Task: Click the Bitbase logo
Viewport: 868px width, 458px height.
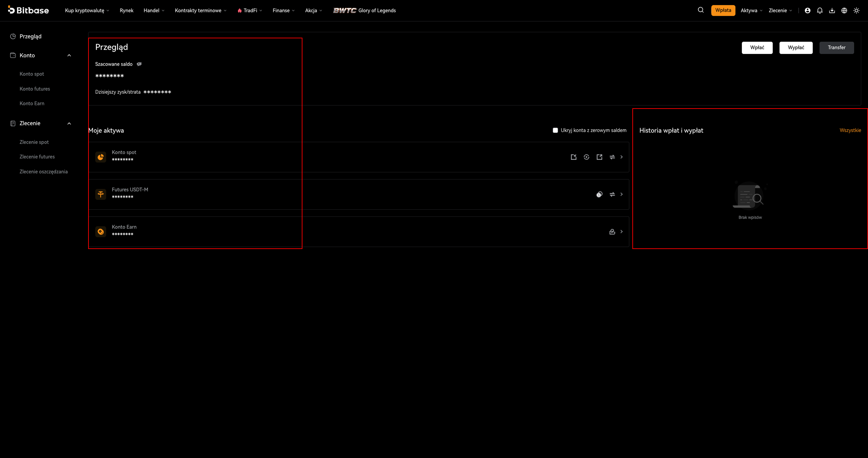Action: 28,10
